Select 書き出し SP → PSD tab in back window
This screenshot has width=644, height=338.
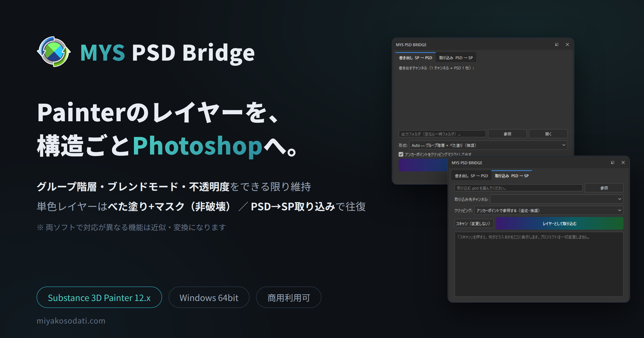(415, 57)
